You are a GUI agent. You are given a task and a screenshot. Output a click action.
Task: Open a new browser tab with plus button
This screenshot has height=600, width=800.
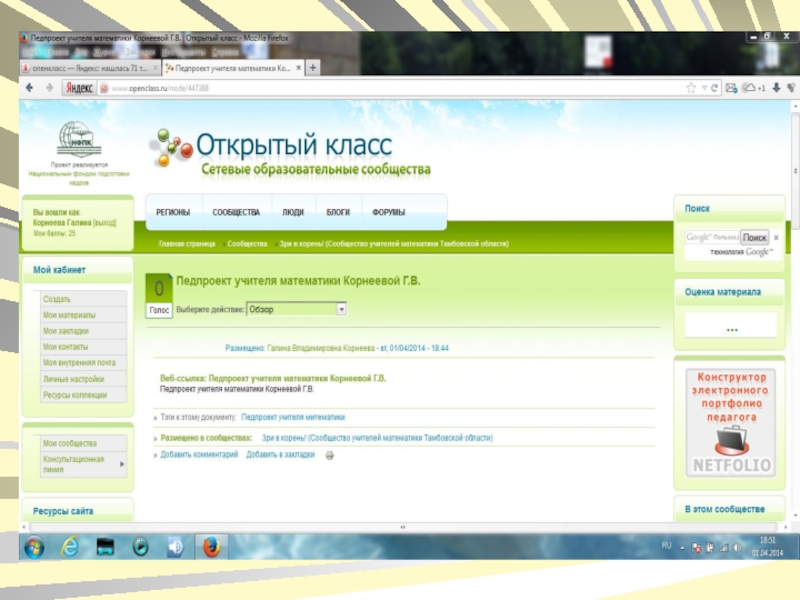tap(313, 68)
